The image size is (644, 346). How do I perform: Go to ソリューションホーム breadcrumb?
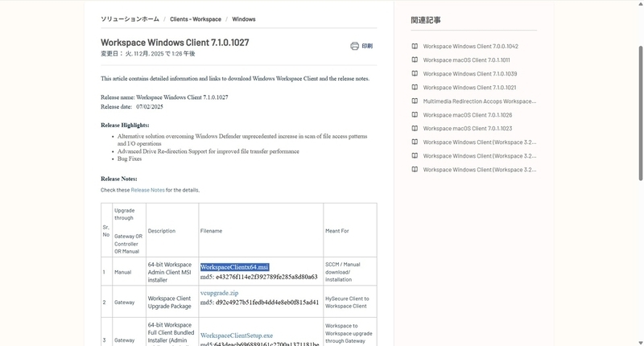[130, 19]
